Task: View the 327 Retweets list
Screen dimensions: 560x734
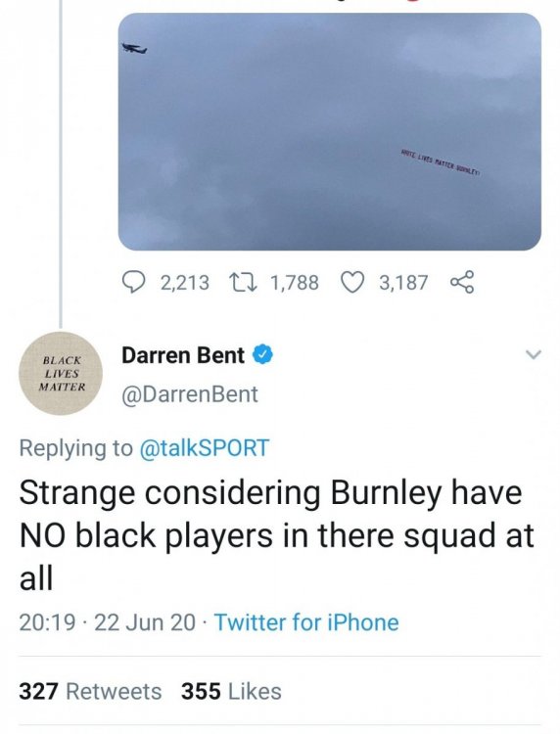Action: [90, 691]
